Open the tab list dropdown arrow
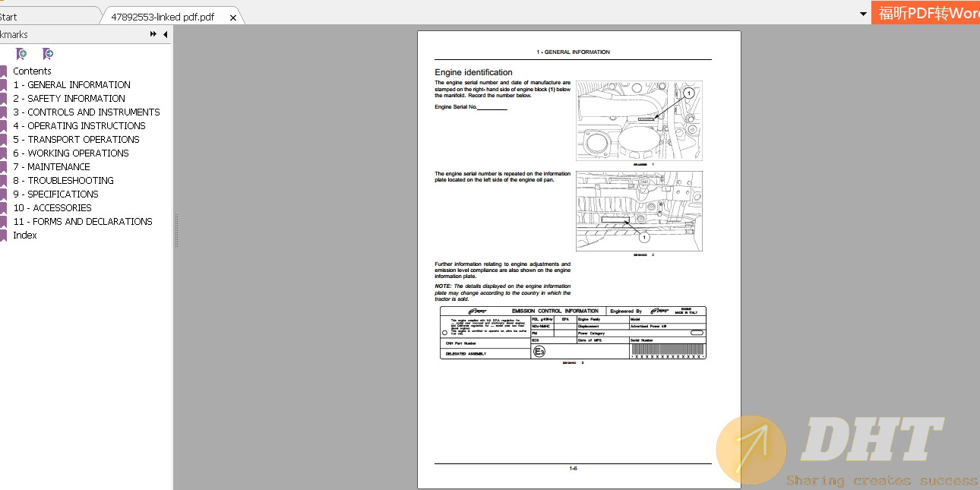The width and height of the screenshot is (980, 490). 863,14
